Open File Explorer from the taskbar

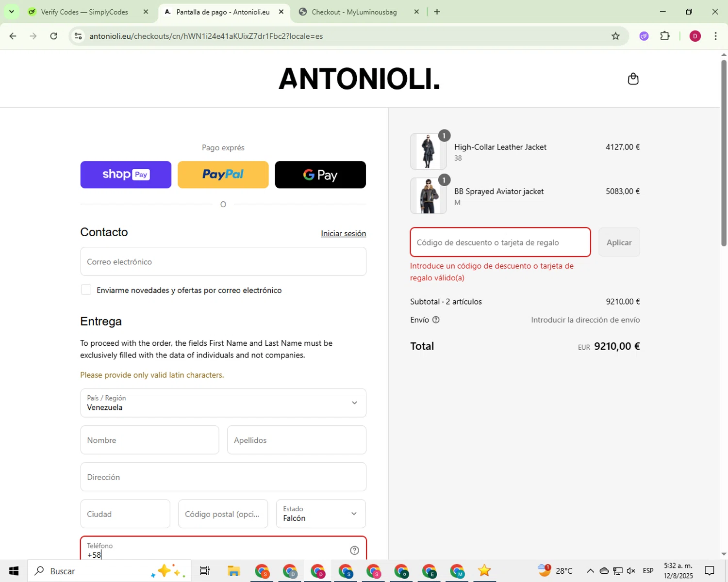click(234, 571)
